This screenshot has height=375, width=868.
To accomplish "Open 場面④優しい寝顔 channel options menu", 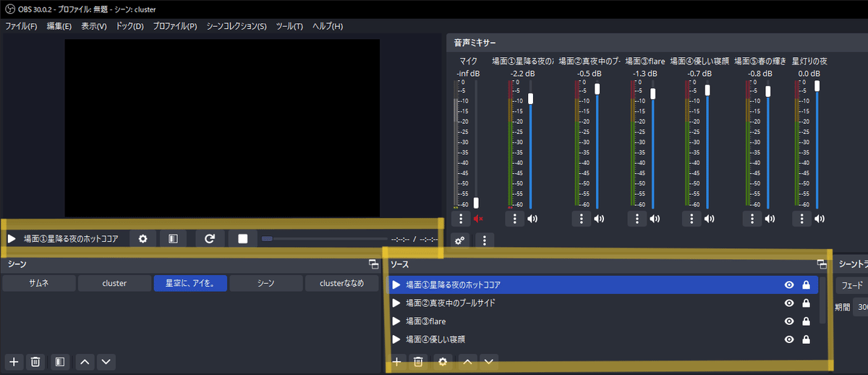I will (691, 219).
